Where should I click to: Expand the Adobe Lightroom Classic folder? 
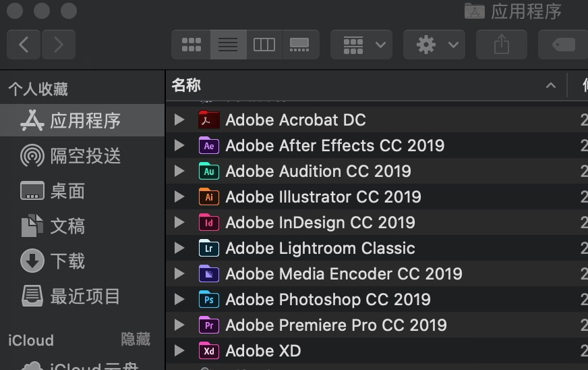tap(179, 248)
